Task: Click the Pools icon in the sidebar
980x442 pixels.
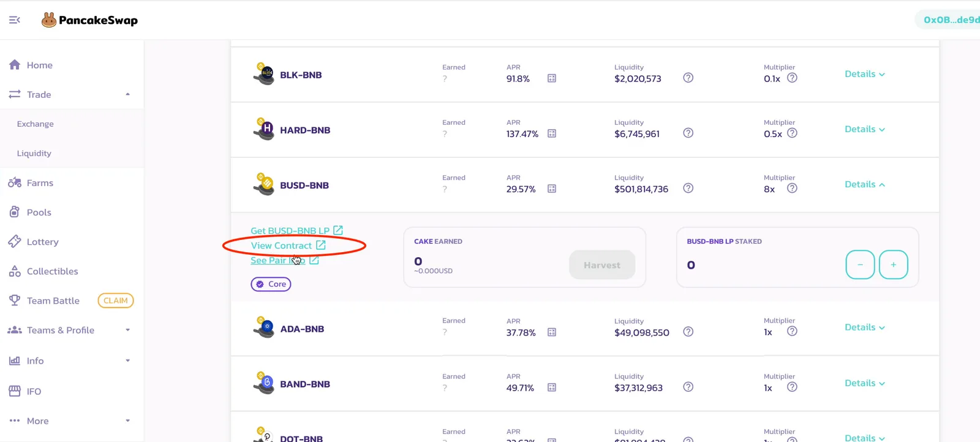Action: click(x=15, y=212)
